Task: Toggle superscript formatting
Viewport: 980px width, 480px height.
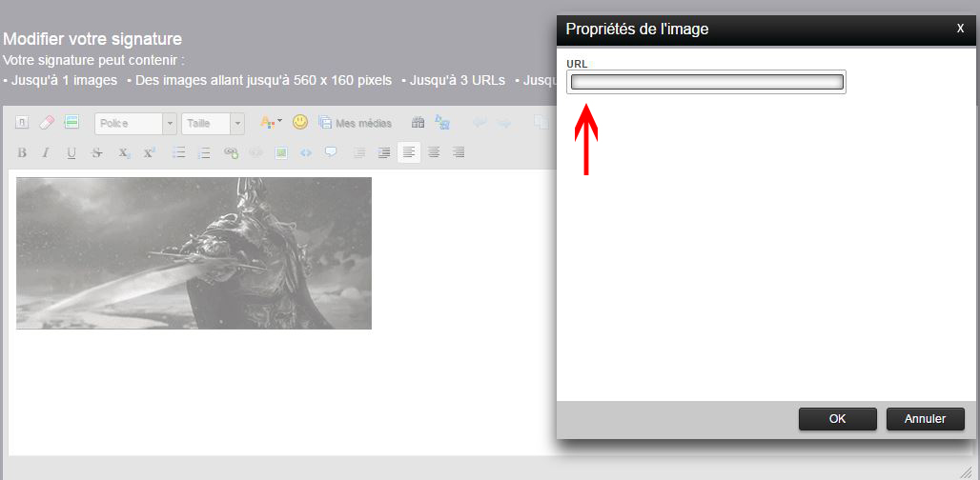Action: point(149,152)
